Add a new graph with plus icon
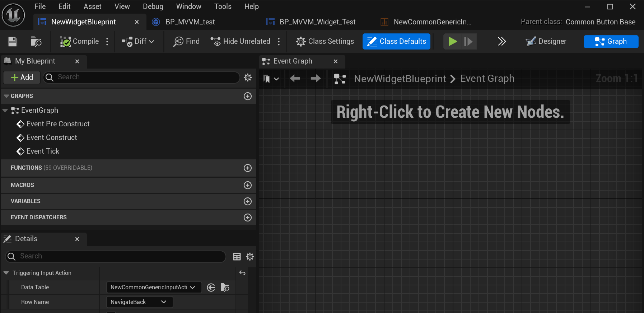 (248, 96)
